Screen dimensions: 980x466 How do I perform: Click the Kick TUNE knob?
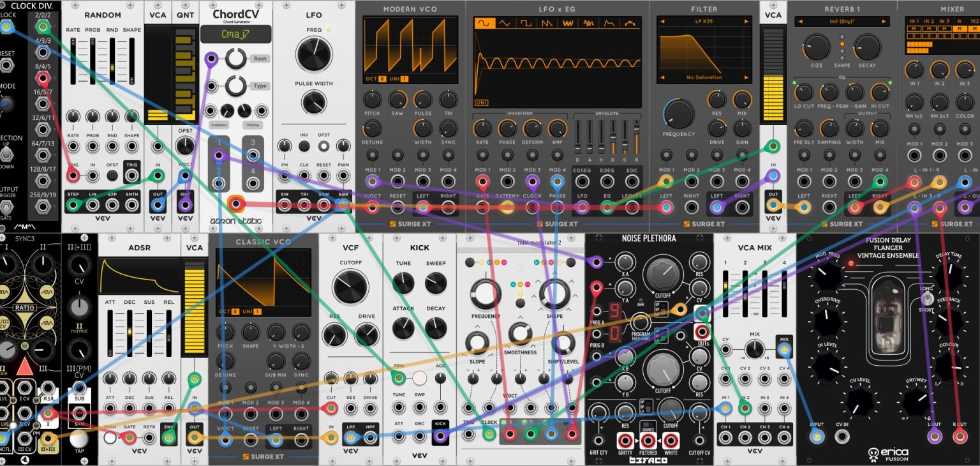tap(403, 283)
